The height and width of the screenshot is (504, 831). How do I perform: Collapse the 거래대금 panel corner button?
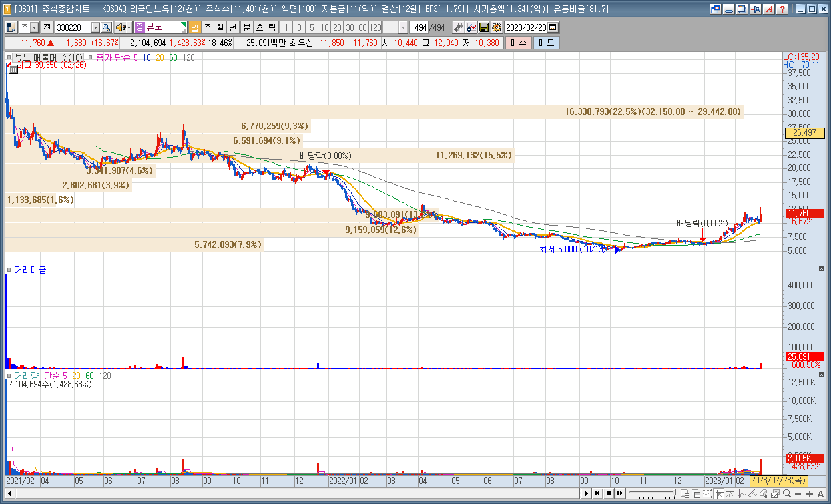[x=822, y=268]
